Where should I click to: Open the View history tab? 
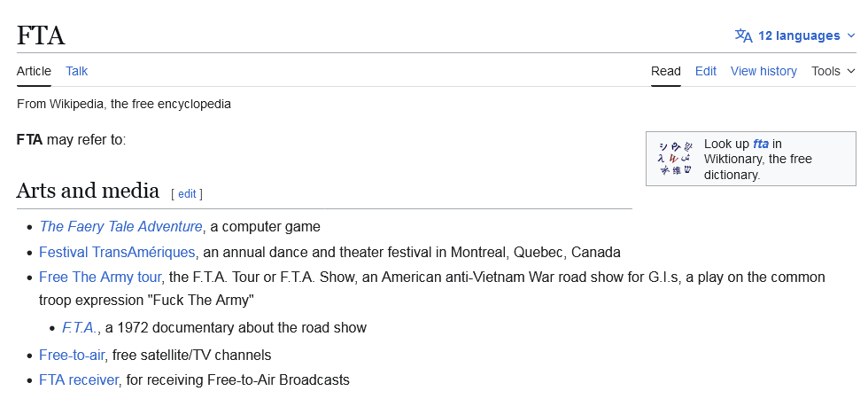coord(763,71)
